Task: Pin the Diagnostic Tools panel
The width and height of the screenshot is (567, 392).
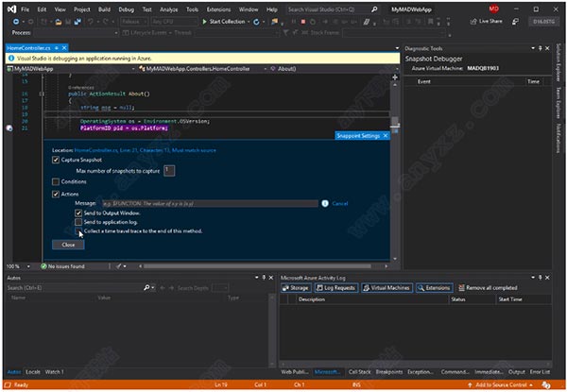Action: (x=541, y=48)
